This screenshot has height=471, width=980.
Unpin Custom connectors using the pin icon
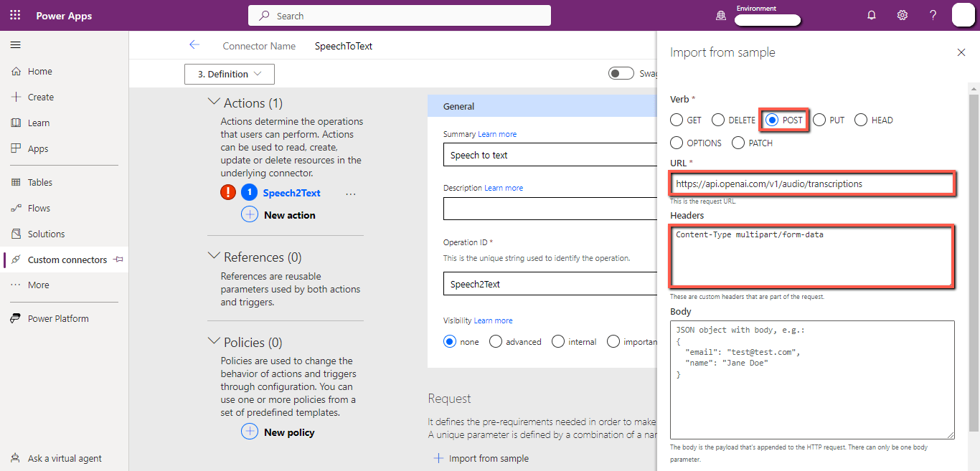(x=118, y=260)
